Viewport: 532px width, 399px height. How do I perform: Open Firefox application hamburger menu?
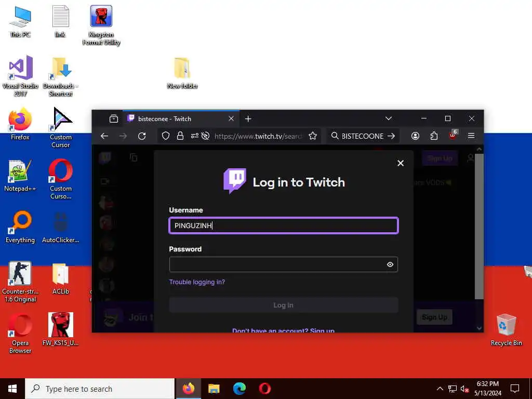tap(471, 136)
